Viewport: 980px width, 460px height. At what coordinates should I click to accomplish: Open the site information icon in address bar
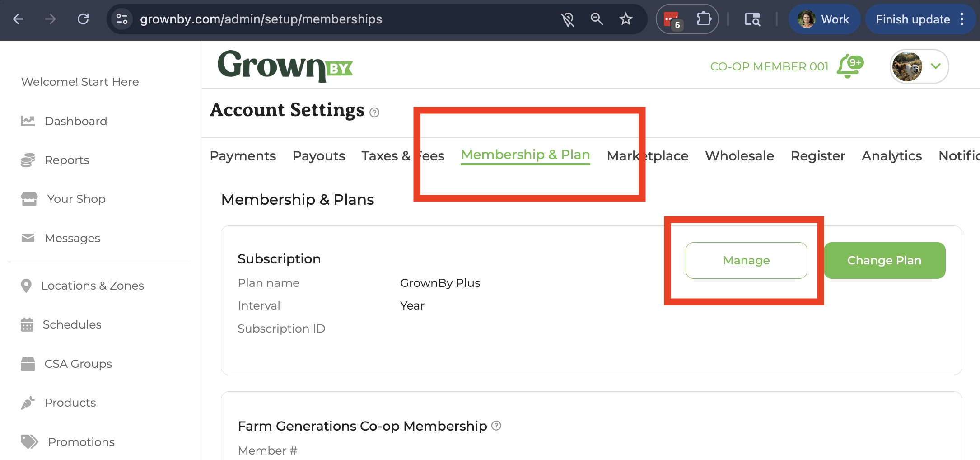pyautogui.click(x=122, y=19)
